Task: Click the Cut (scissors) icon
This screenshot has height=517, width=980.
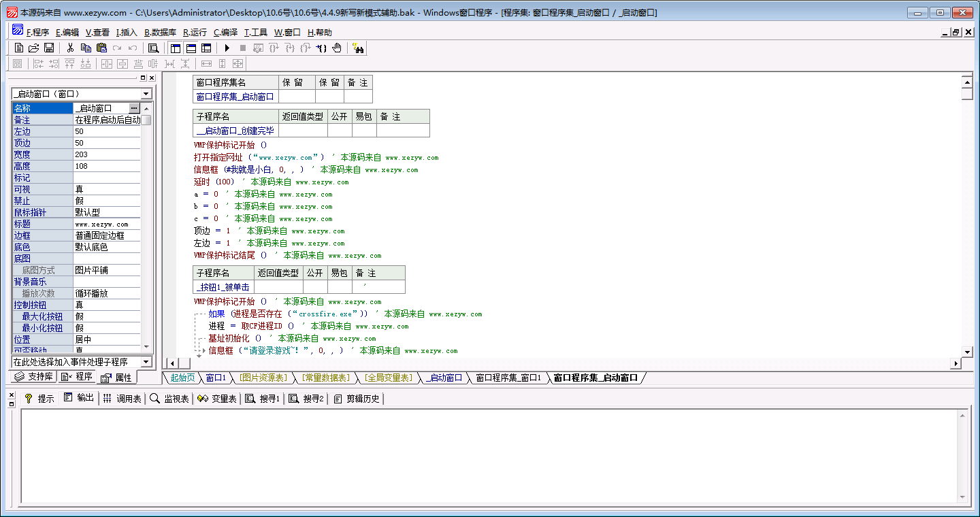Action: 69,48
